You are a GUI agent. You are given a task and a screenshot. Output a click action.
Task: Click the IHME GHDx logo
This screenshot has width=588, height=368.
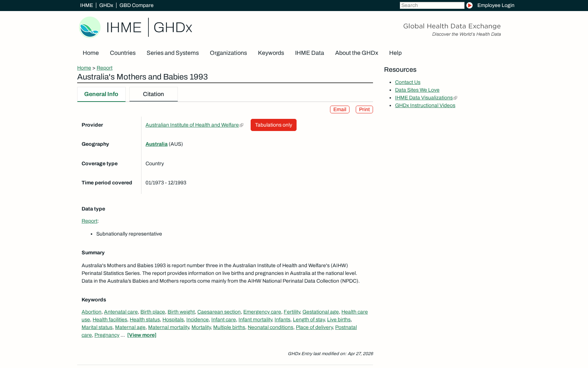point(136,27)
